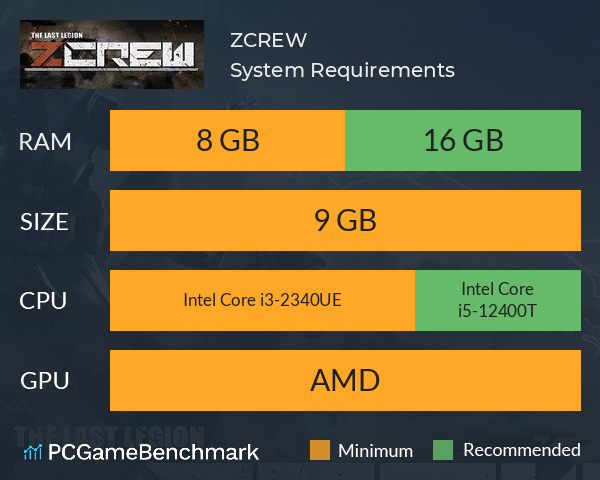
Task: Click the RAM row label
Action: tap(45, 142)
